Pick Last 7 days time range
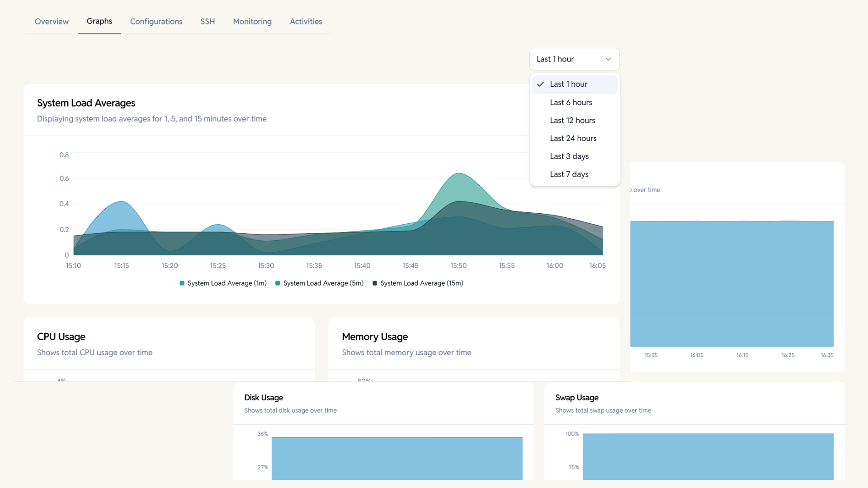The image size is (868, 488). [569, 174]
